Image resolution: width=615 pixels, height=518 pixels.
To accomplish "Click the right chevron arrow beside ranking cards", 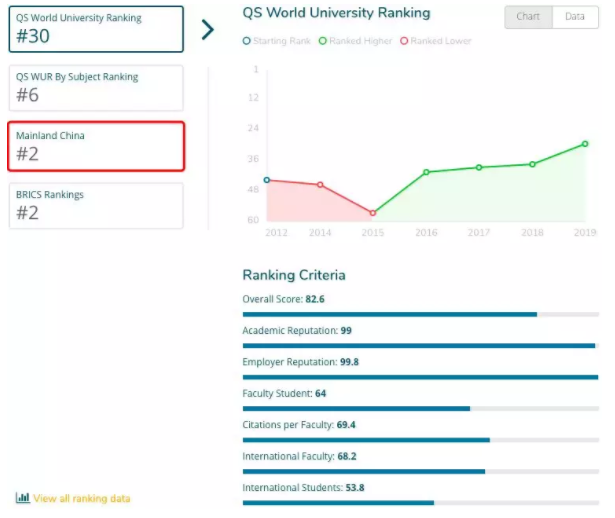I will 208,30.
